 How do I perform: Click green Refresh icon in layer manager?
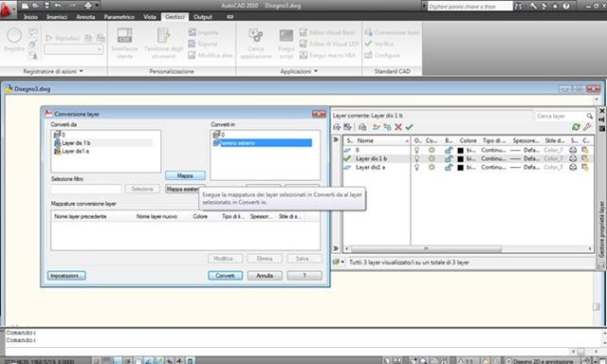pyautogui.click(x=576, y=127)
